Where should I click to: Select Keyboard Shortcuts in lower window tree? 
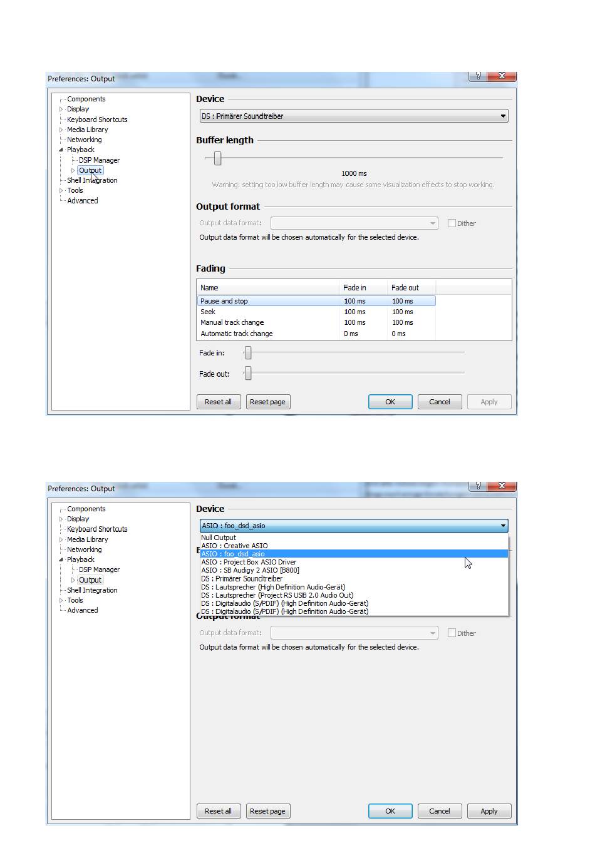tap(97, 529)
